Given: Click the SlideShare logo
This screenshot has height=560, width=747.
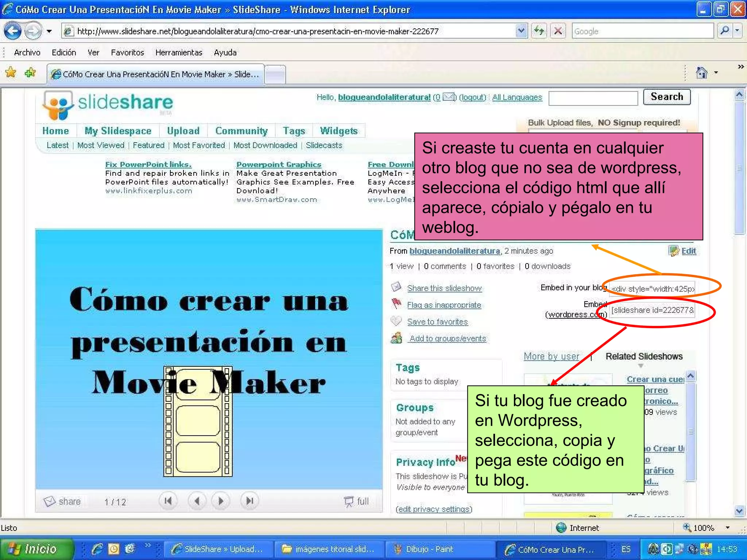Looking at the screenshot, I should click(x=108, y=105).
